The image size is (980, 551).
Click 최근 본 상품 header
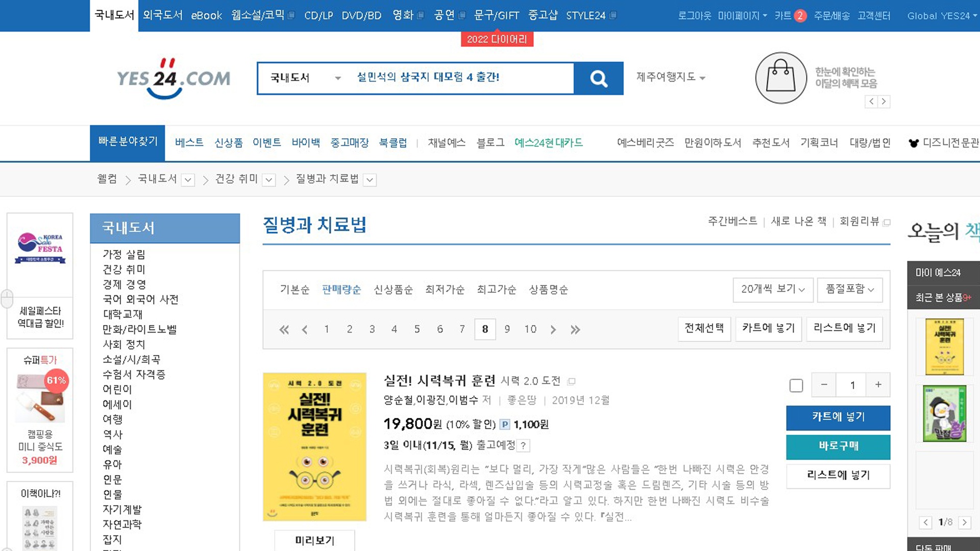(943, 297)
